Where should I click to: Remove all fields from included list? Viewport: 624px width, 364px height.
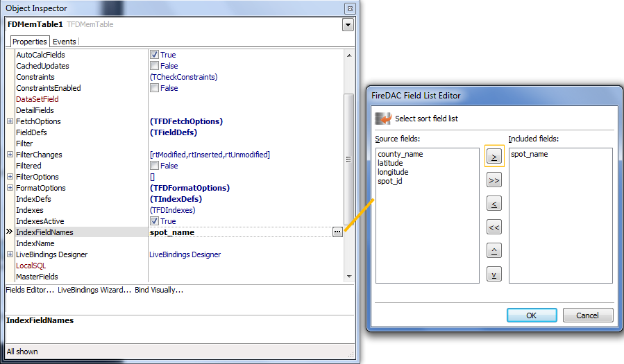click(x=494, y=227)
